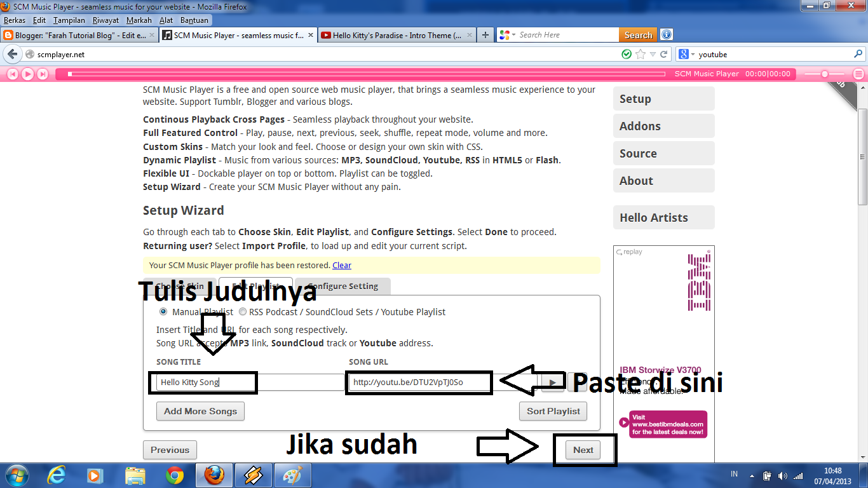Click the blue info icon on toolbar
Viewport: 868px width, 488px height.
(666, 35)
